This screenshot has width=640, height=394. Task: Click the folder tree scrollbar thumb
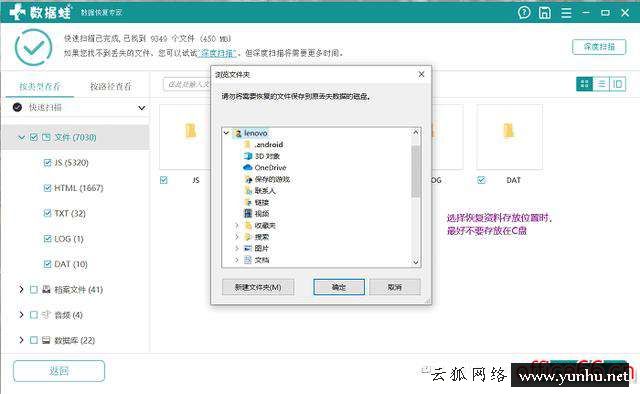pos(416,171)
